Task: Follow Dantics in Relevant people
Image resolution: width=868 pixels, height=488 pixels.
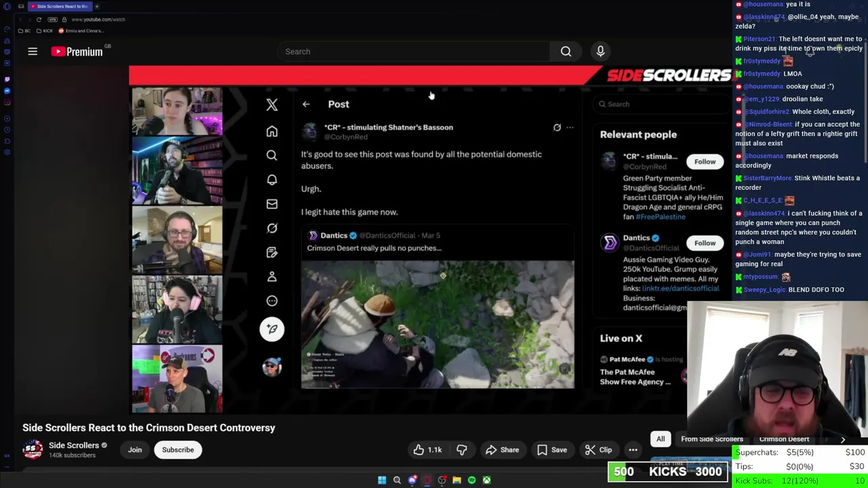Action: pyautogui.click(x=705, y=243)
